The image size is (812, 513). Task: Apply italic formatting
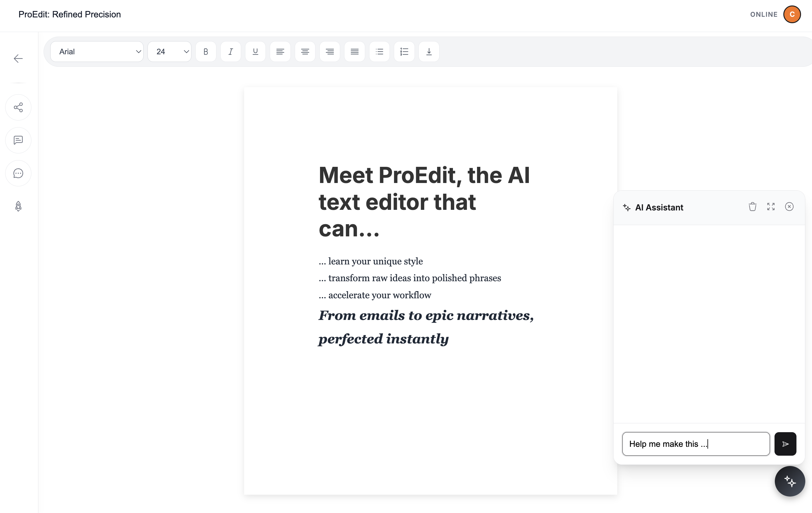(x=231, y=51)
